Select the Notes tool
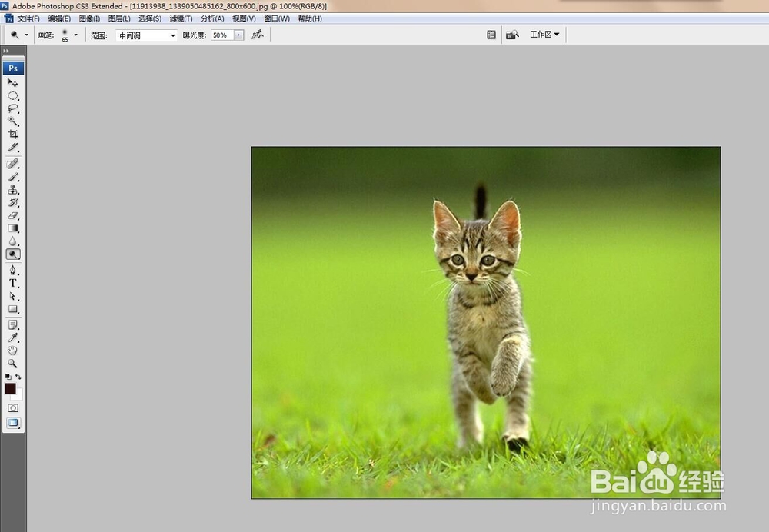Image resolution: width=769 pixels, height=532 pixels. (x=13, y=324)
